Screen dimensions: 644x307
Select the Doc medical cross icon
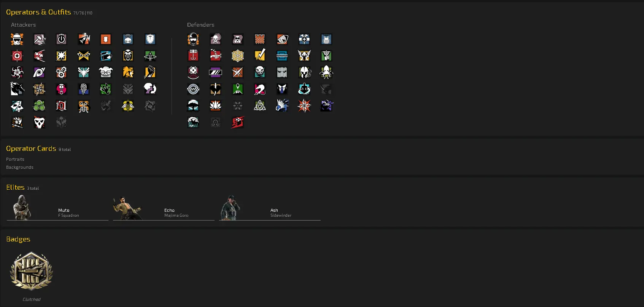(304, 39)
